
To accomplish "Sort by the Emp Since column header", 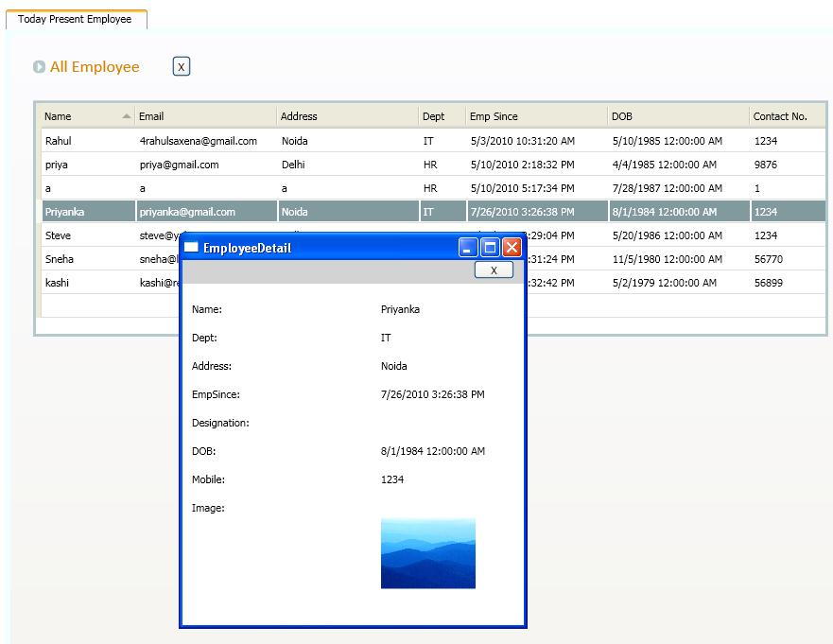I will tap(536, 116).
